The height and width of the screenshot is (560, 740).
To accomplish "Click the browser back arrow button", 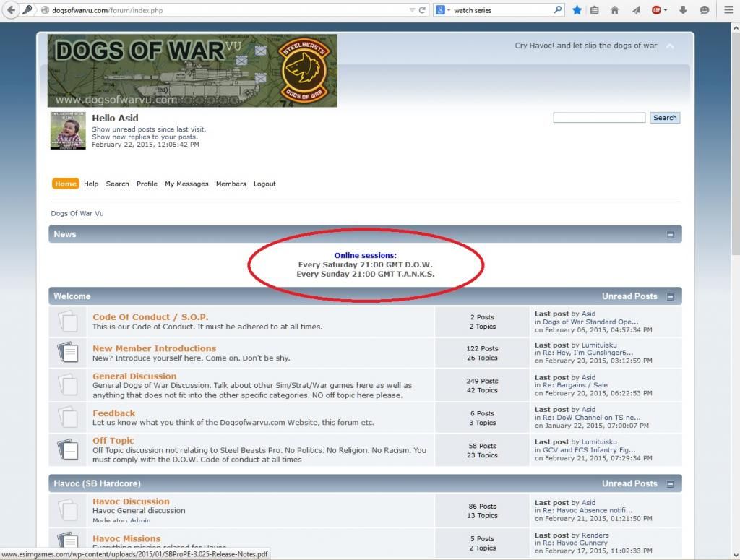I will [11, 10].
